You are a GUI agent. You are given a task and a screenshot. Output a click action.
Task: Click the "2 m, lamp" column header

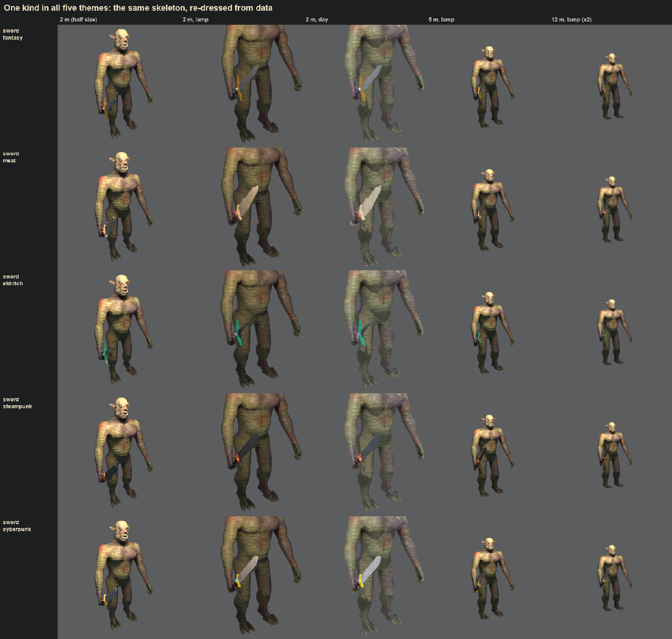tap(196, 20)
